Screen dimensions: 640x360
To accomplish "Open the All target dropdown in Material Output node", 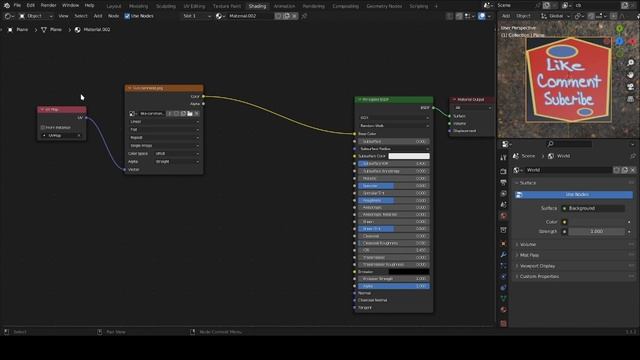I will click(x=473, y=108).
